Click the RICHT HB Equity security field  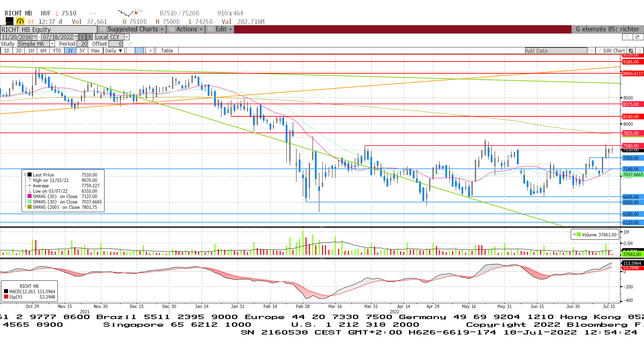[x=49, y=30]
